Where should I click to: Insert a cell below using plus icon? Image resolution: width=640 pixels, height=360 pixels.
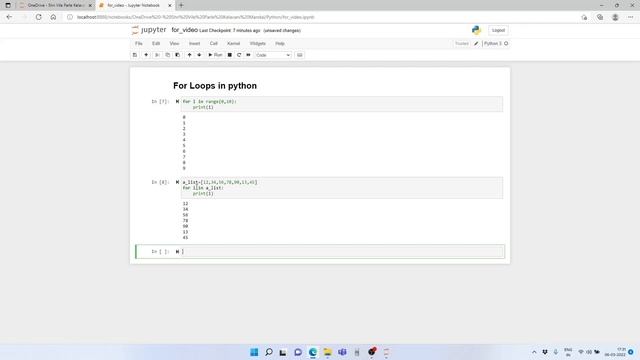[146, 55]
